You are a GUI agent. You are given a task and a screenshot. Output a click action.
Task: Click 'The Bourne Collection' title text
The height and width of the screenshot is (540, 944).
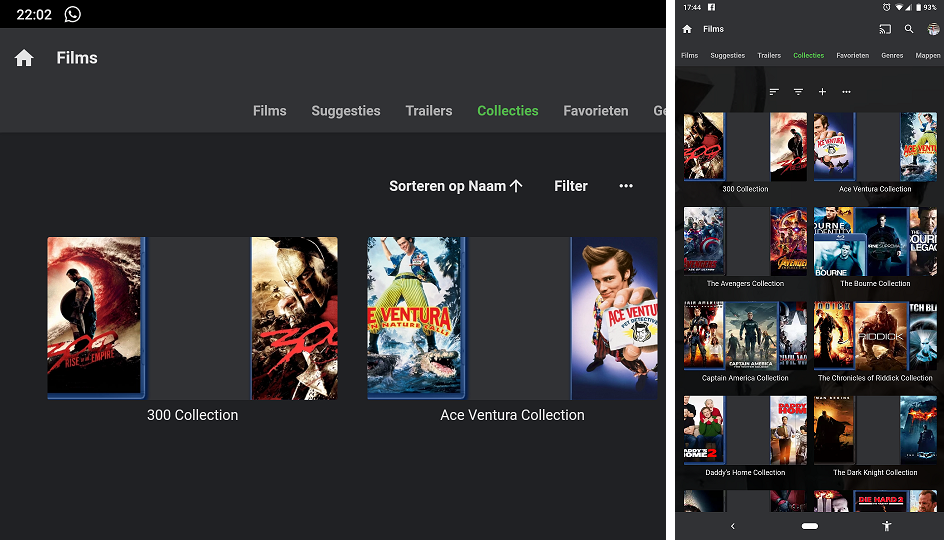tap(875, 284)
